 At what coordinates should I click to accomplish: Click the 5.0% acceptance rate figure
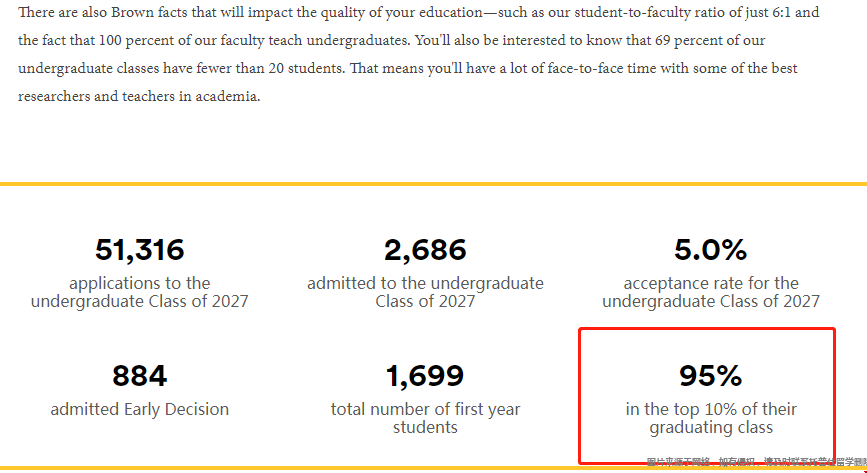[711, 250]
